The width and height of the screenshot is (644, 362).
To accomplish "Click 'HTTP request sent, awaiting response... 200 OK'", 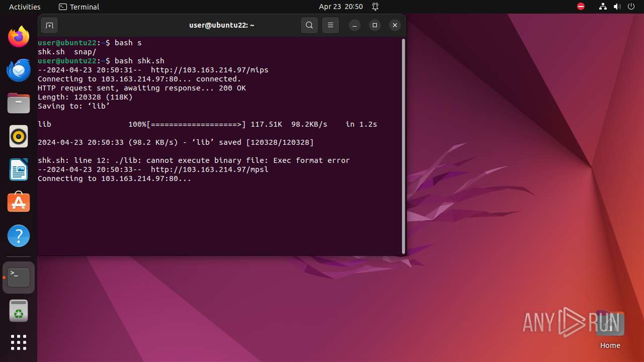I will click(142, 88).
